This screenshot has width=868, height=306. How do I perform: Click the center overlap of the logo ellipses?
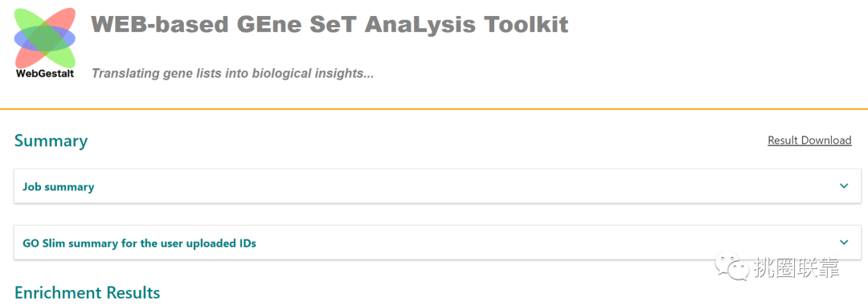tap(45, 39)
